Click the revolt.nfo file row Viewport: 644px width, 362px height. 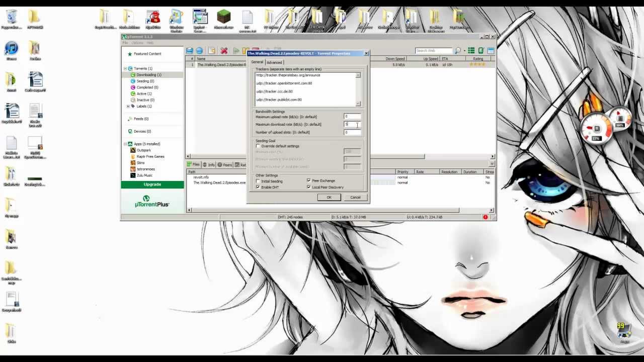[201, 177]
